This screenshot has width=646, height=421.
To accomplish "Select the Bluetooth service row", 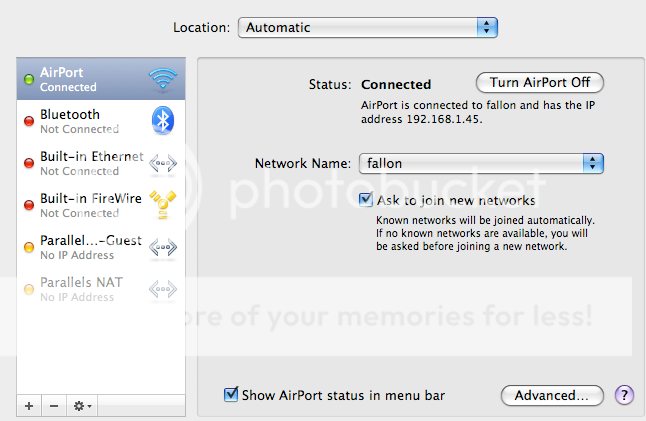I will pyautogui.click(x=101, y=121).
